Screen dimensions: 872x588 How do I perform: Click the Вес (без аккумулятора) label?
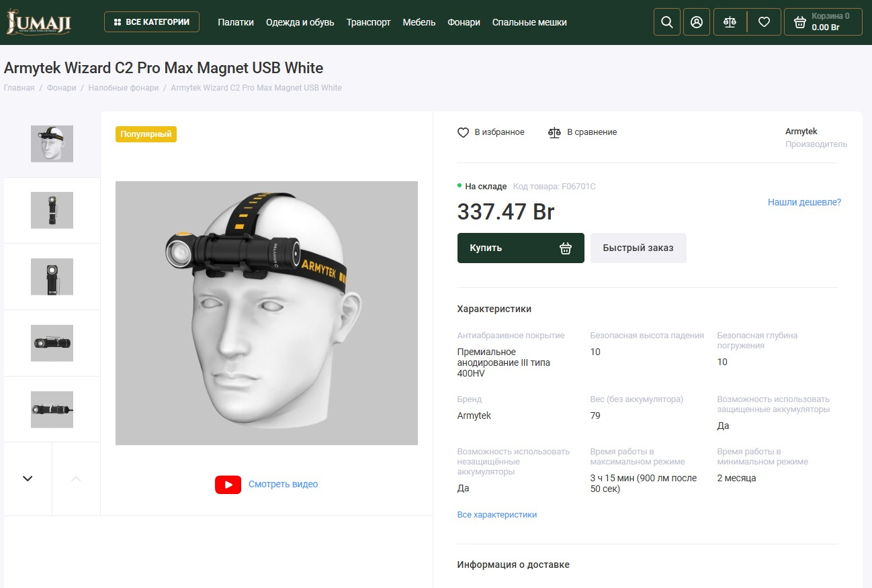tap(637, 399)
